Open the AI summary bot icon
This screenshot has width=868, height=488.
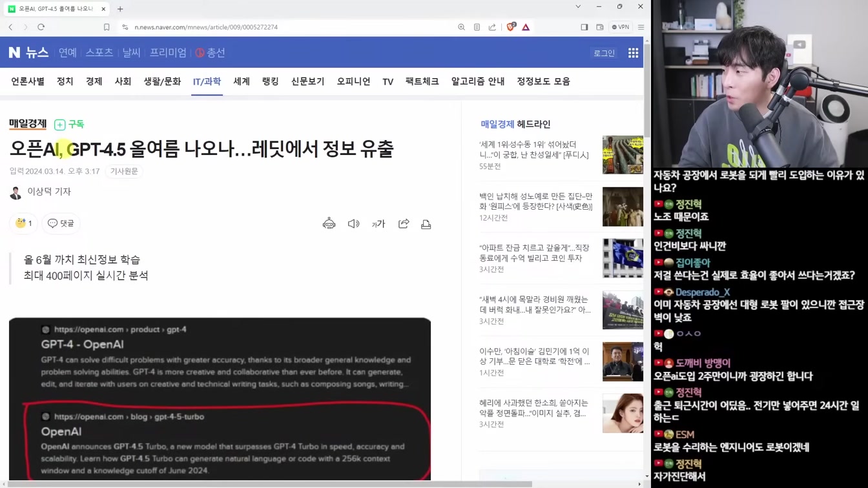pos(329,224)
